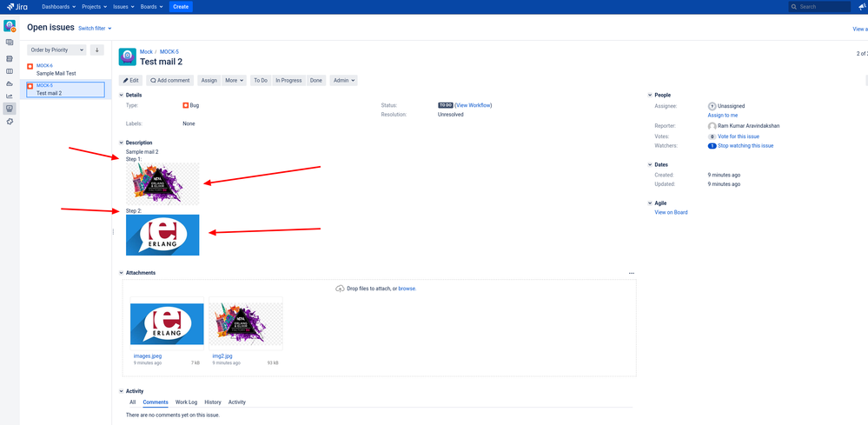This screenshot has height=425, width=868.
Task: Click the View Workflow link
Action: click(x=474, y=105)
